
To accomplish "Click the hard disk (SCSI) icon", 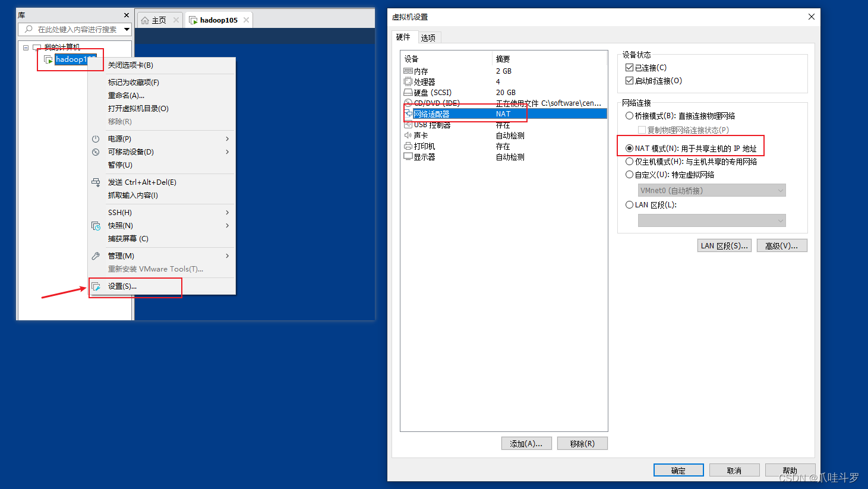I will click(408, 92).
